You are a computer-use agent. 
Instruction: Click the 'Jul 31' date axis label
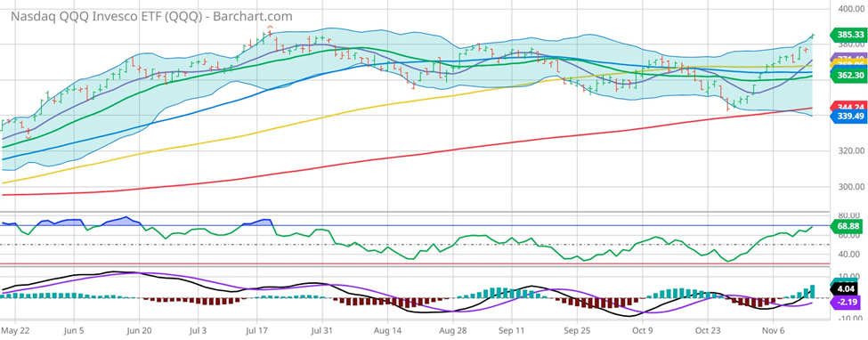[322, 329]
